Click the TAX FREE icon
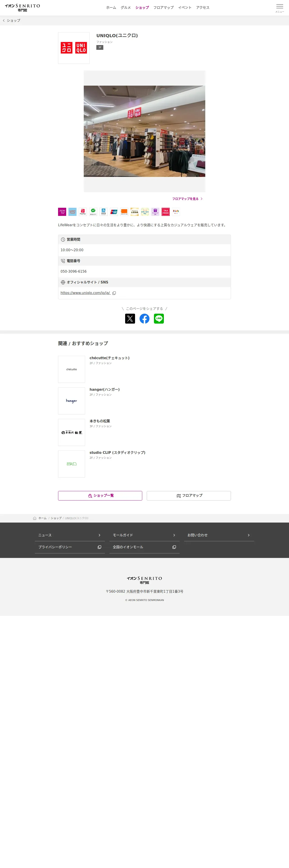Viewport: 289px width, 868px height. click(x=165, y=212)
